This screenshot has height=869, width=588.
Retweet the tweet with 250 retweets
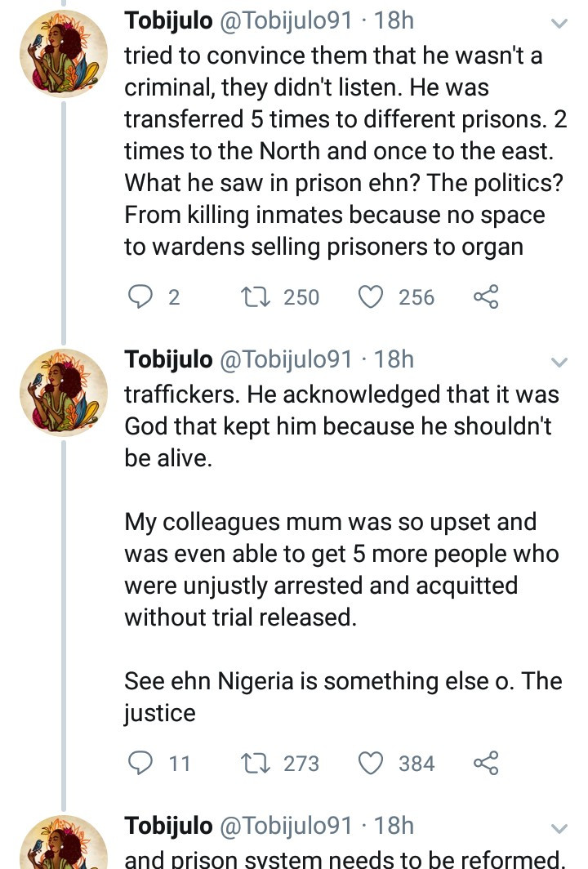click(259, 297)
